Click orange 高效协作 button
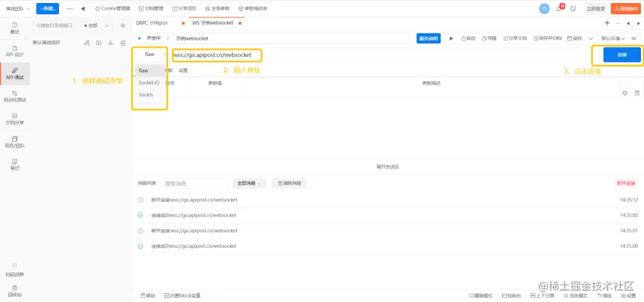The image size is (644, 302). [x=626, y=8]
